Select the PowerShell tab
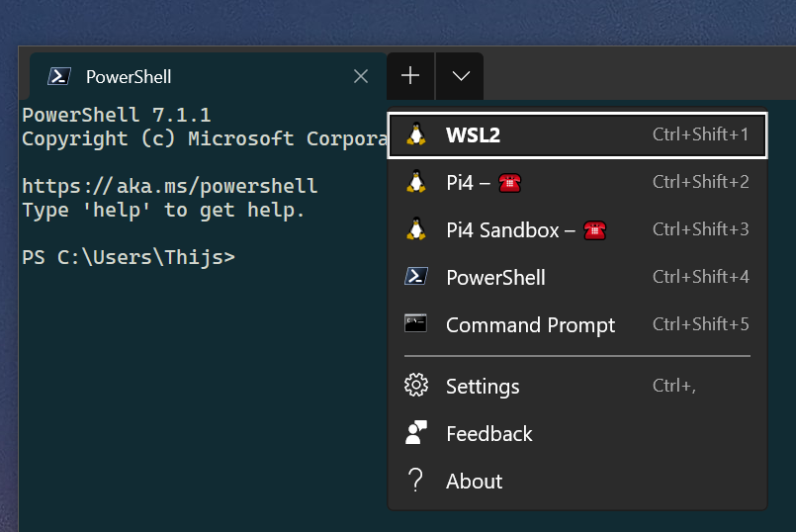 (208, 77)
